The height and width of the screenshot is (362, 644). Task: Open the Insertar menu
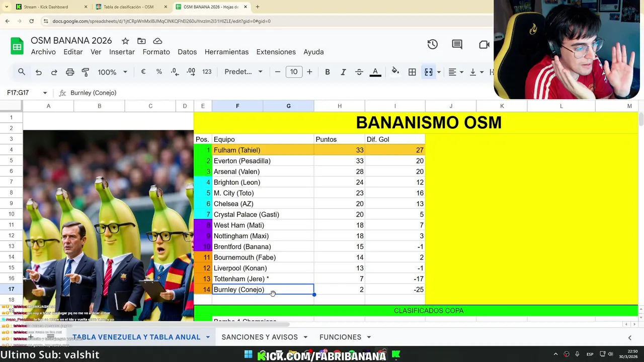click(x=122, y=52)
